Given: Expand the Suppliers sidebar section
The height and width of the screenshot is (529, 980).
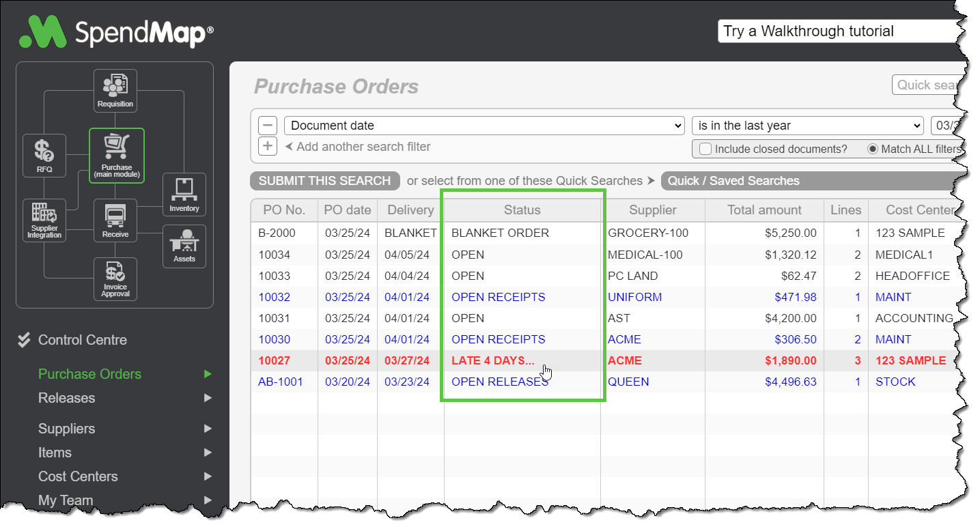Looking at the screenshot, I should (x=66, y=429).
